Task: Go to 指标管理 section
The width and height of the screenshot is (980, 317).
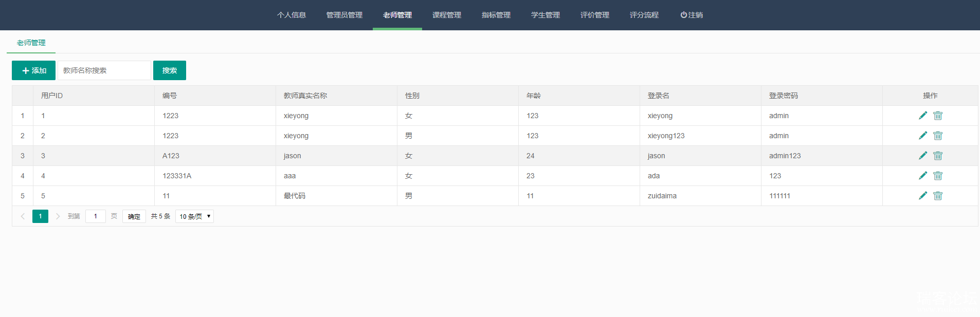Action: pos(496,15)
